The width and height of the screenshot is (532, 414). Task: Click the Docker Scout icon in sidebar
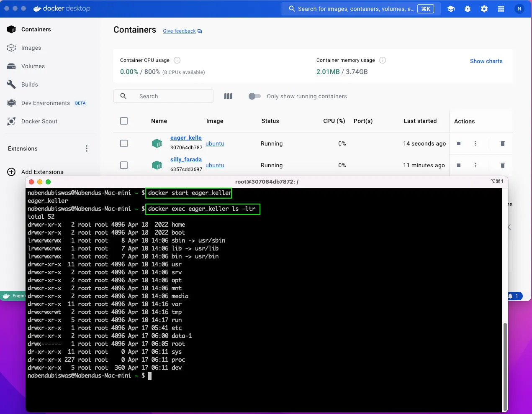click(11, 121)
